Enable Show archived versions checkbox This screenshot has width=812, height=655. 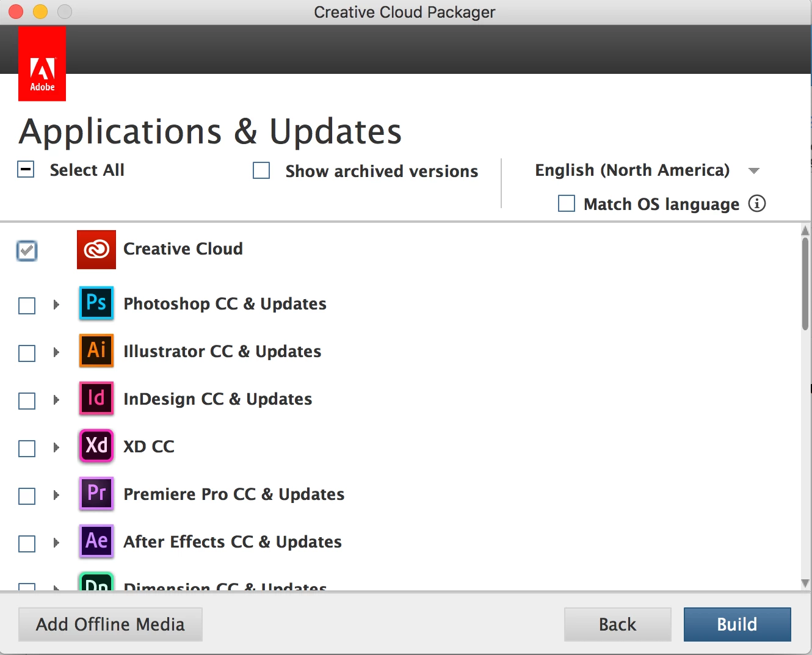(x=261, y=170)
